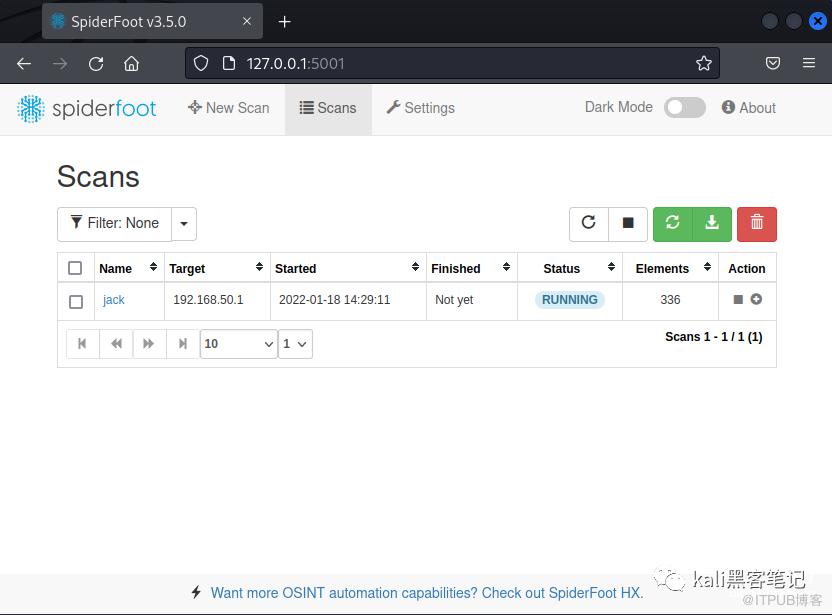Open the Settings tab
The image size is (832, 615).
[x=420, y=108]
